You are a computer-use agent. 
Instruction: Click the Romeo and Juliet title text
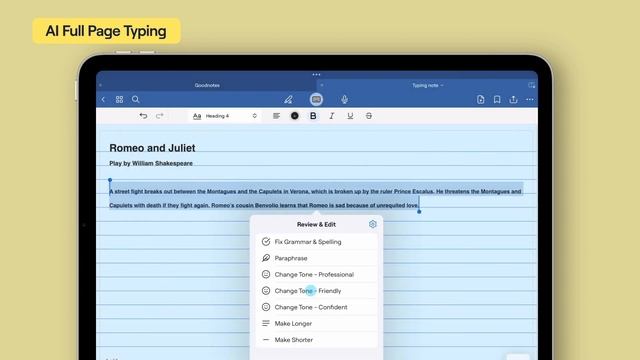coord(152,148)
